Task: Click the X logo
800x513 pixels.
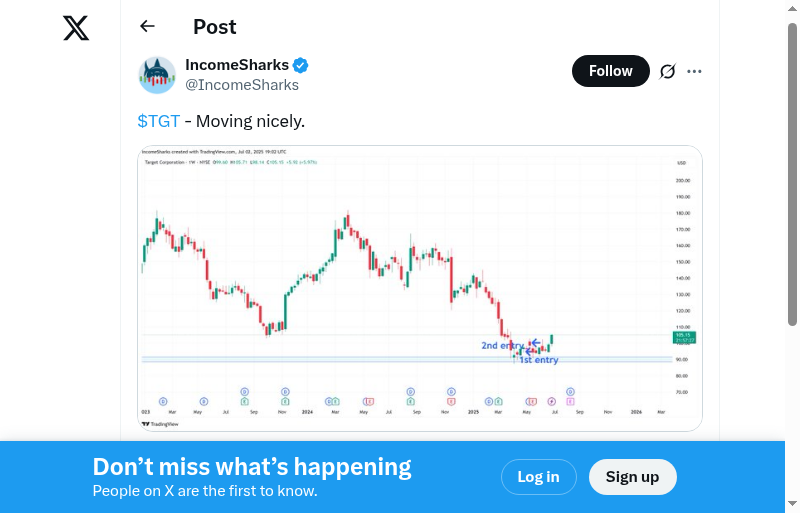Action: tap(76, 29)
